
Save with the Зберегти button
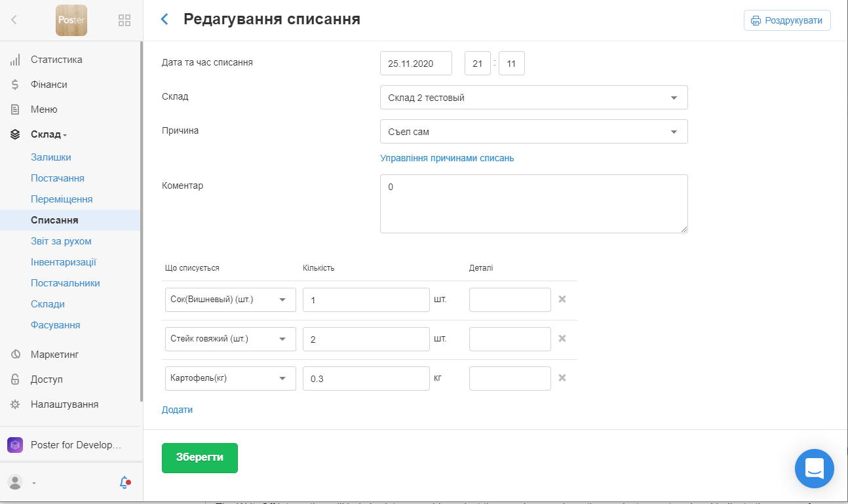(200, 457)
